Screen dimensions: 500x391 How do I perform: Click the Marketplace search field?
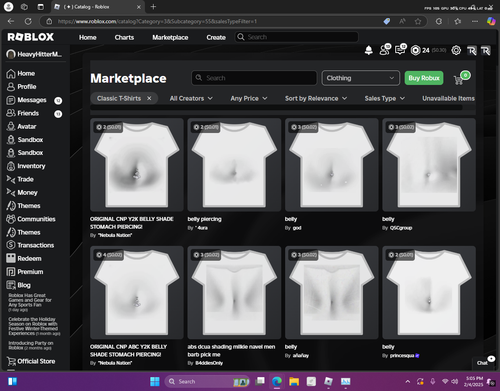click(254, 78)
